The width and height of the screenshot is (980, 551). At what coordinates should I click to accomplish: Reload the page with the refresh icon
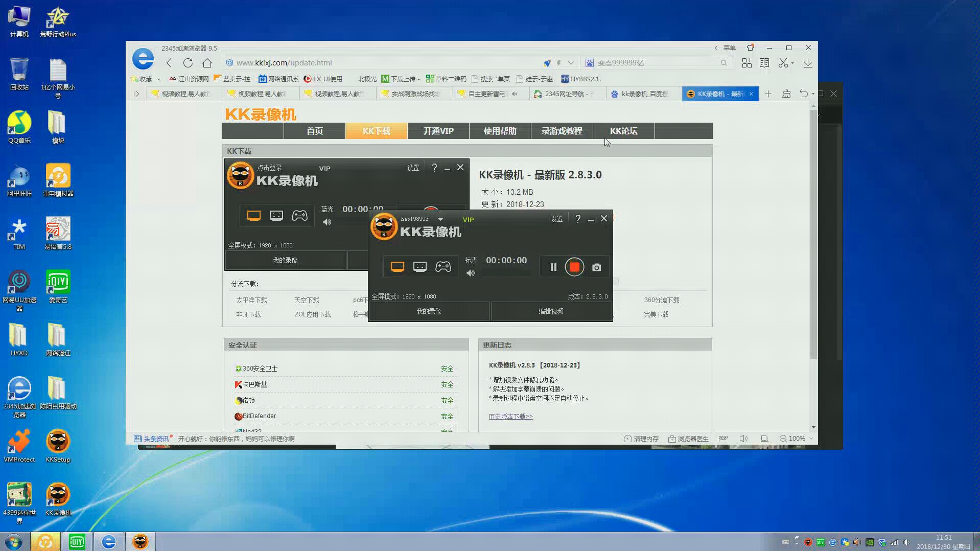[188, 63]
